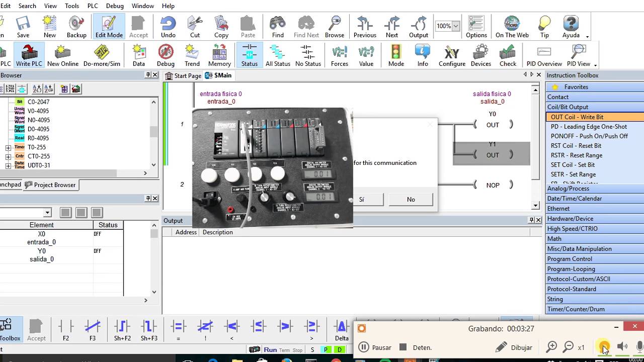Image resolution: width=644 pixels, height=362 pixels.
Task: Expand the Math toolbox category
Action: coord(595,239)
